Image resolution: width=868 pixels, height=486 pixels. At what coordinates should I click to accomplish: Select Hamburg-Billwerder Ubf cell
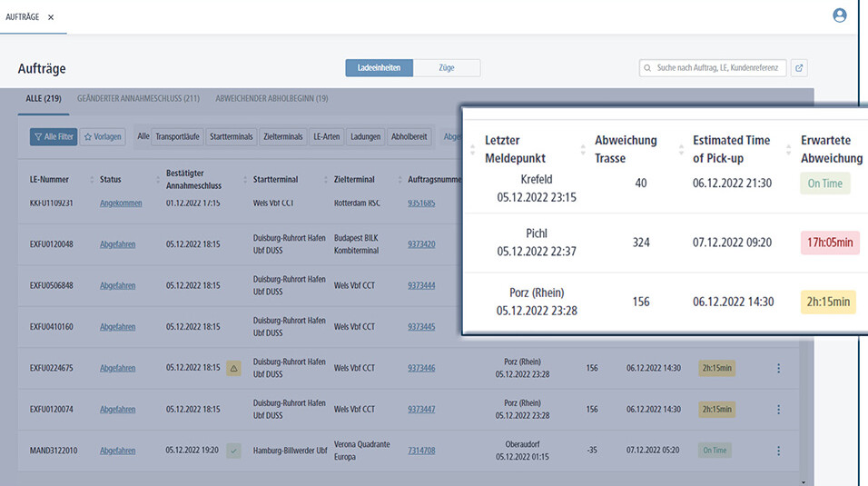[290, 451]
